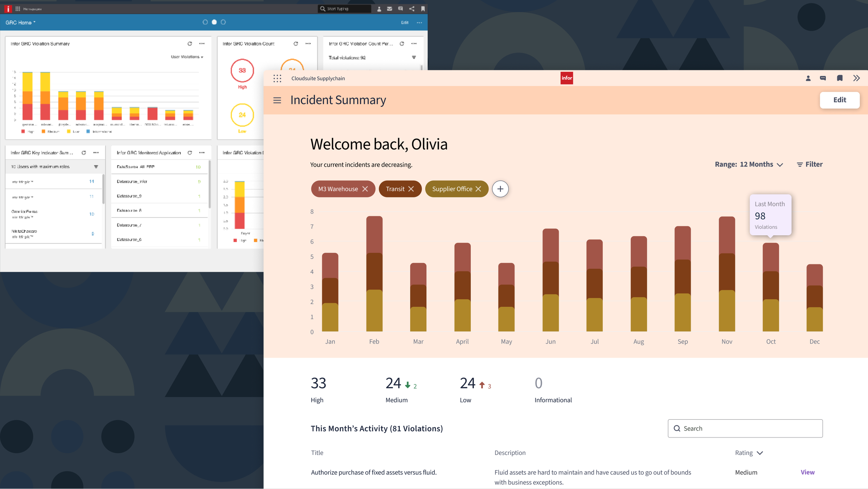Viewport: 868px width, 489px height.
Task: Open the Filter options
Action: click(x=809, y=164)
